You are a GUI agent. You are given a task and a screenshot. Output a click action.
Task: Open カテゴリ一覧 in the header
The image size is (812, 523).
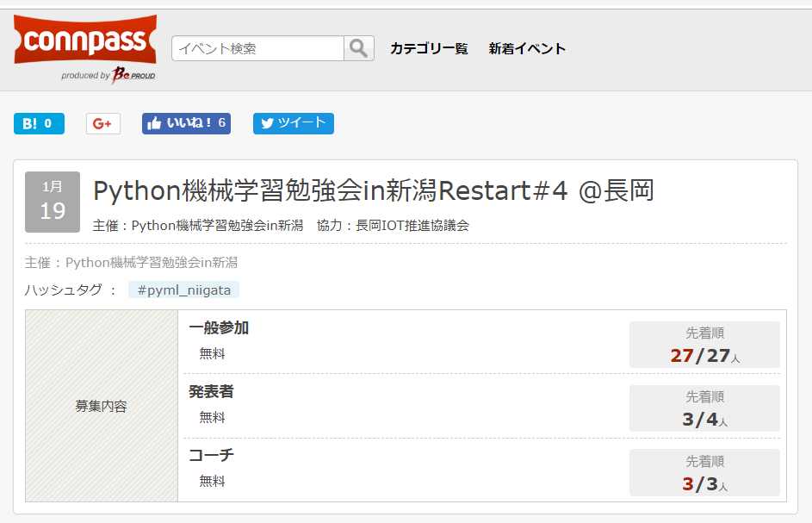429,48
